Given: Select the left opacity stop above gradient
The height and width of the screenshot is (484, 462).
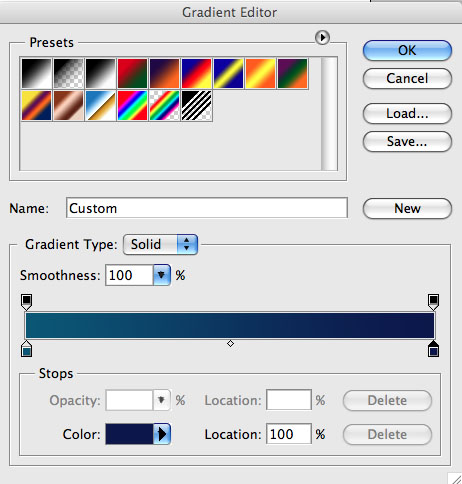Looking at the screenshot, I should [26, 302].
